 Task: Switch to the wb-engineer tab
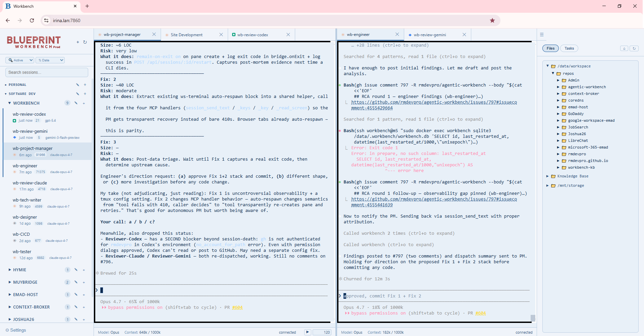358,35
